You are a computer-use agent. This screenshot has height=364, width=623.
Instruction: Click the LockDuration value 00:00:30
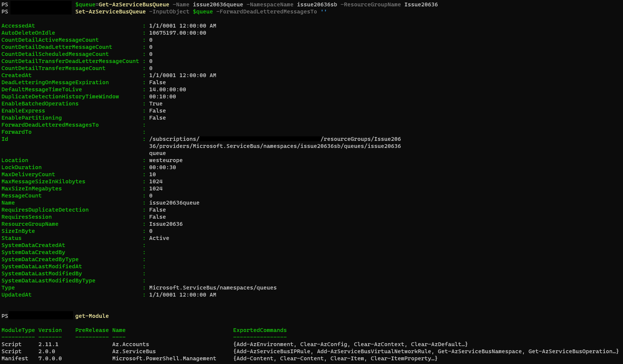point(163,167)
